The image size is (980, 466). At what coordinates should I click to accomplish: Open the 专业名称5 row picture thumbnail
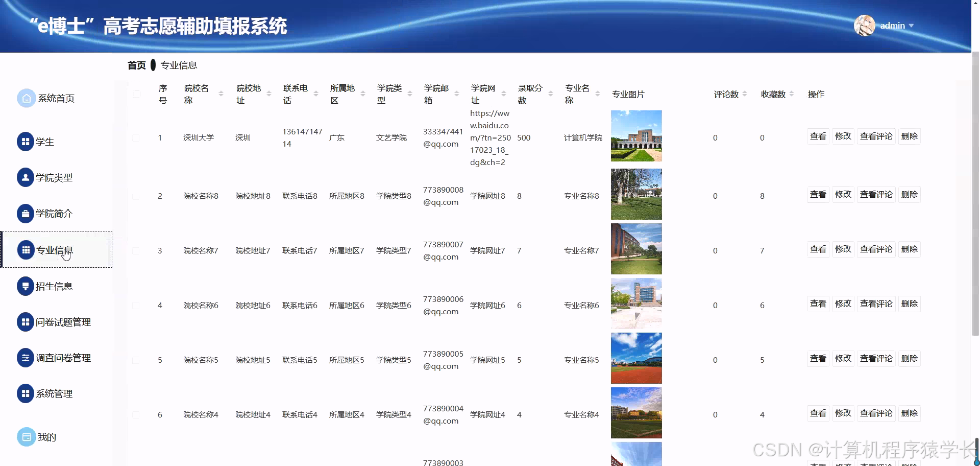pyautogui.click(x=636, y=358)
